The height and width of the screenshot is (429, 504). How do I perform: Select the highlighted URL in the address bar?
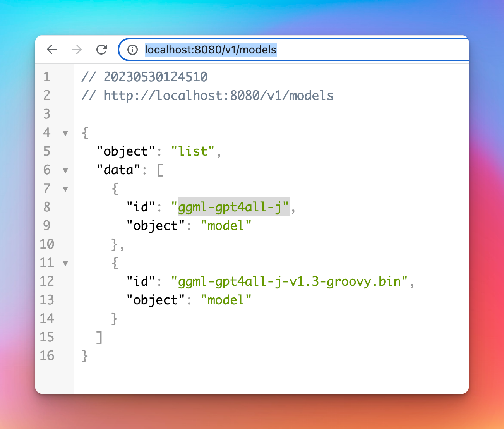[210, 50]
